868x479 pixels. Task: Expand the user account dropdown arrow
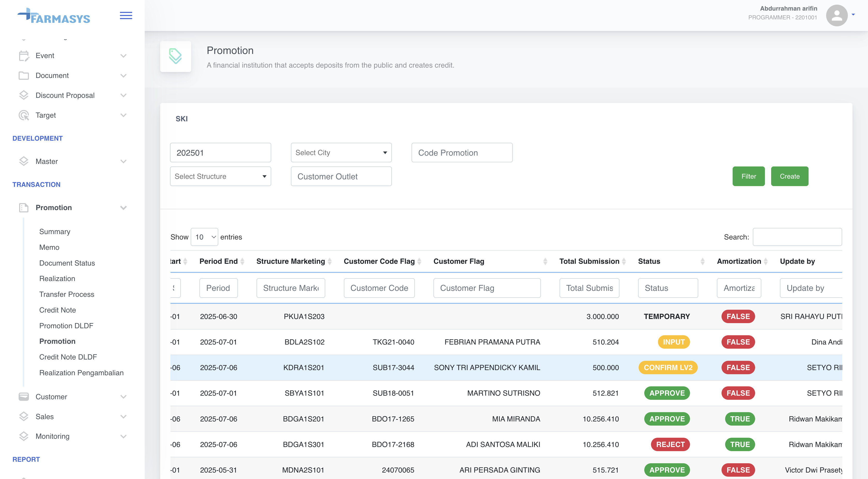pyautogui.click(x=853, y=14)
